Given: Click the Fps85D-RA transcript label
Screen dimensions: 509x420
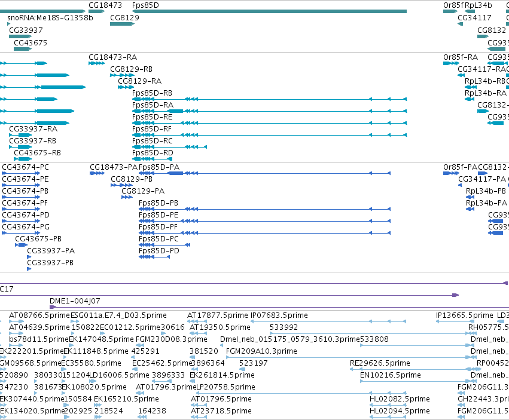Looking at the screenshot, I should 153,105.
